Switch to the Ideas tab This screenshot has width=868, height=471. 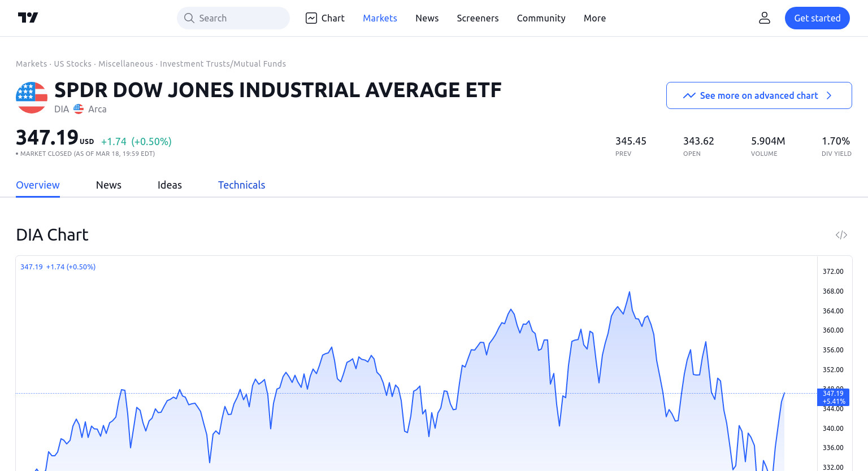point(170,185)
